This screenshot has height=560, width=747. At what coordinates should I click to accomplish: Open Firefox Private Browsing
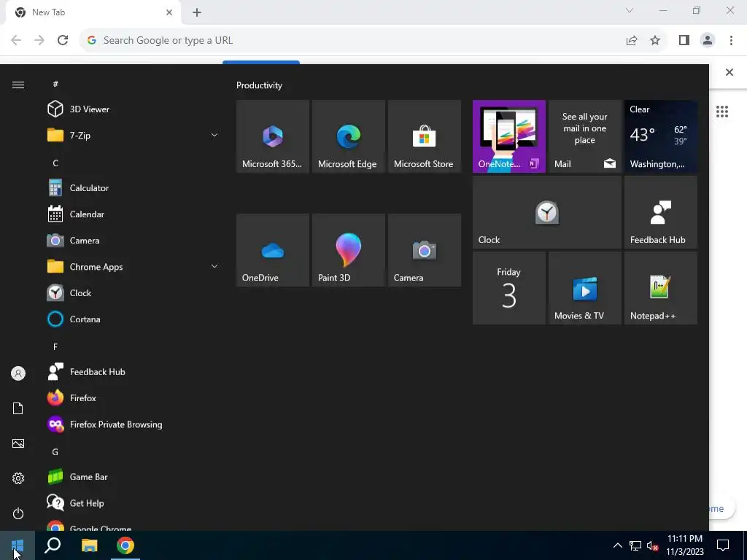133,424
